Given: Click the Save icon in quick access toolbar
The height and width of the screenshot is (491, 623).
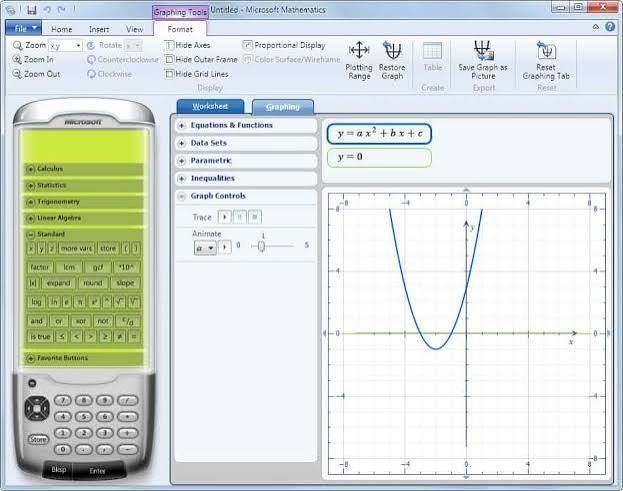Looking at the screenshot, I should (x=31, y=10).
